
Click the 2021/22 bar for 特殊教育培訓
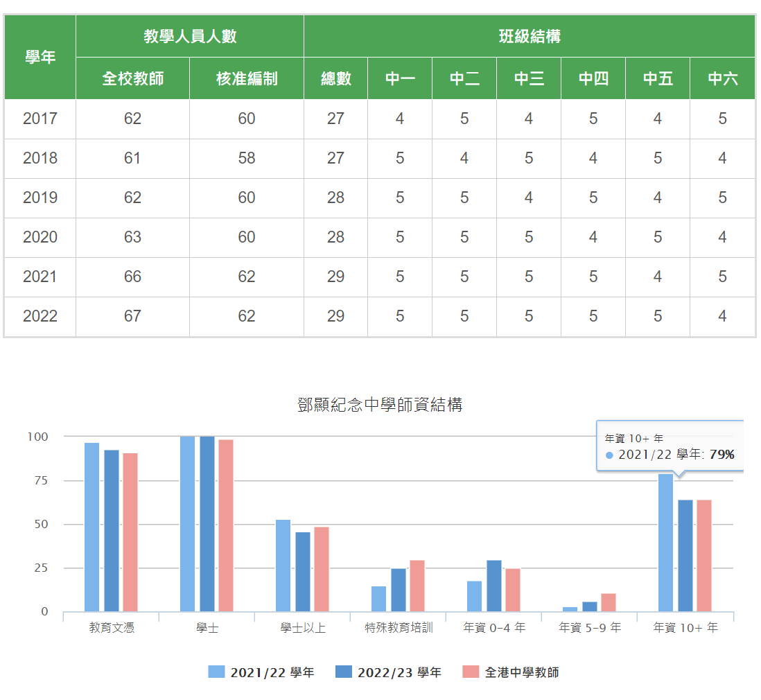[x=378, y=599]
